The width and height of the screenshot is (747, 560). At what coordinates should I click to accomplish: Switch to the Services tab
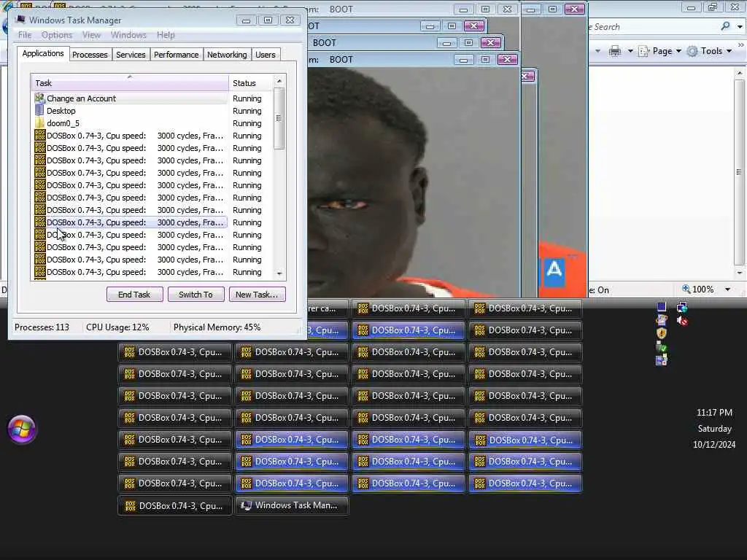pyautogui.click(x=131, y=55)
